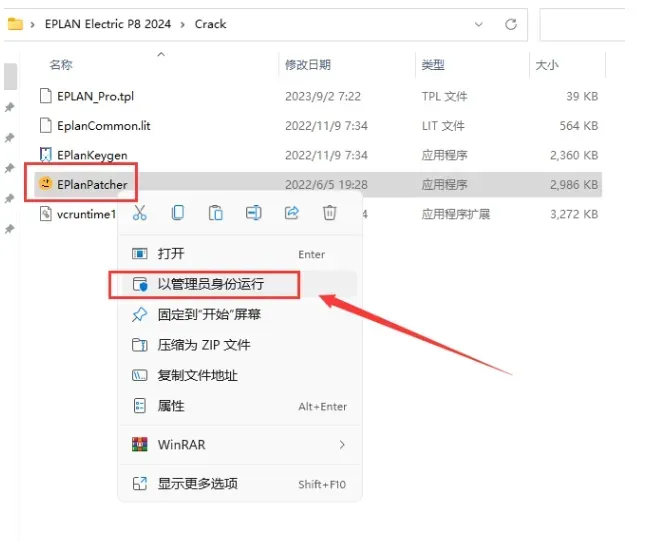Viewport: 651px width, 542px height.
Task: Click the EPlanPatcher smiley face icon
Action: (45, 183)
